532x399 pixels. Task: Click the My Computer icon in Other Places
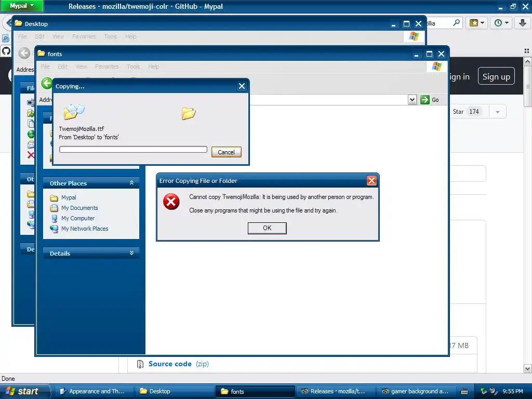coord(54,219)
